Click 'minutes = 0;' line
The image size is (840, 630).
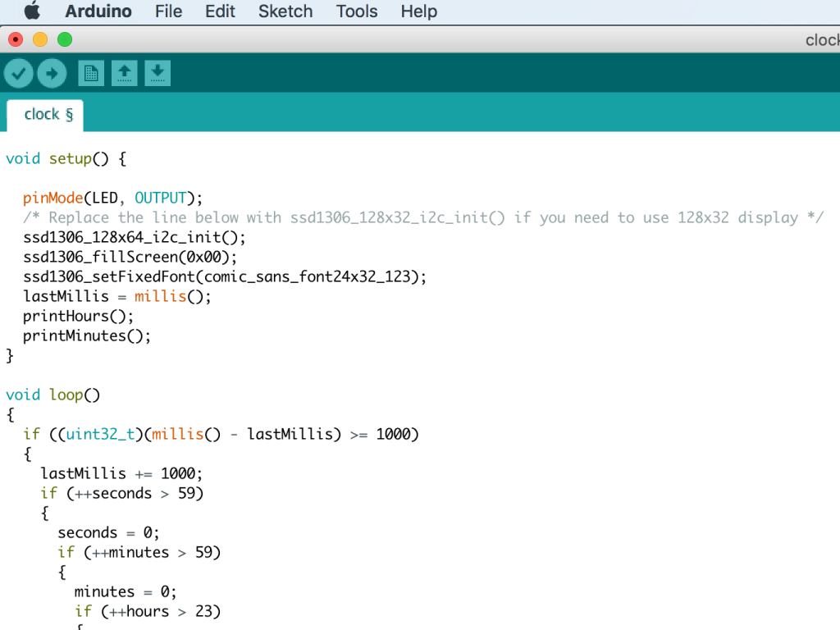126,592
